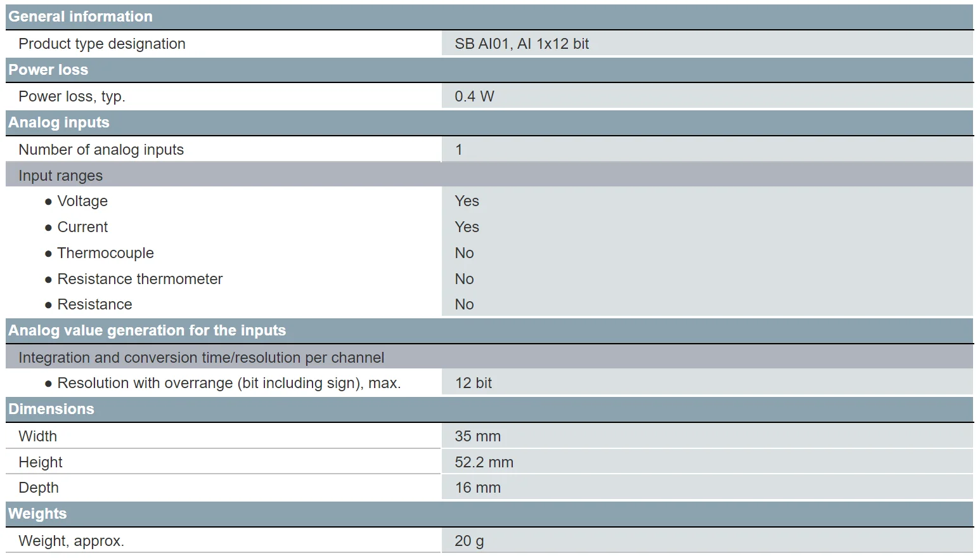
Task: Select the 'Power loss, typ.' label
Action: point(72,96)
